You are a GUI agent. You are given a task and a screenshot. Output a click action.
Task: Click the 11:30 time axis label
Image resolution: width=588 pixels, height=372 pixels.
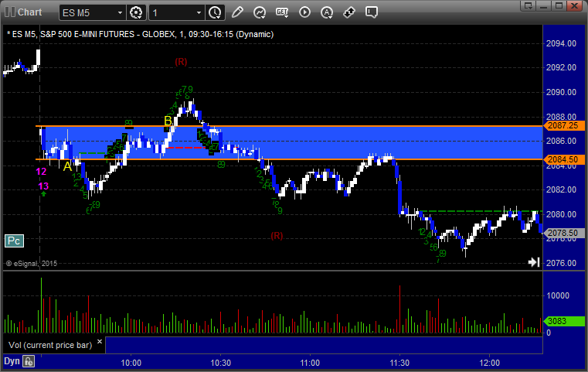pyautogui.click(x=399, y=363)
